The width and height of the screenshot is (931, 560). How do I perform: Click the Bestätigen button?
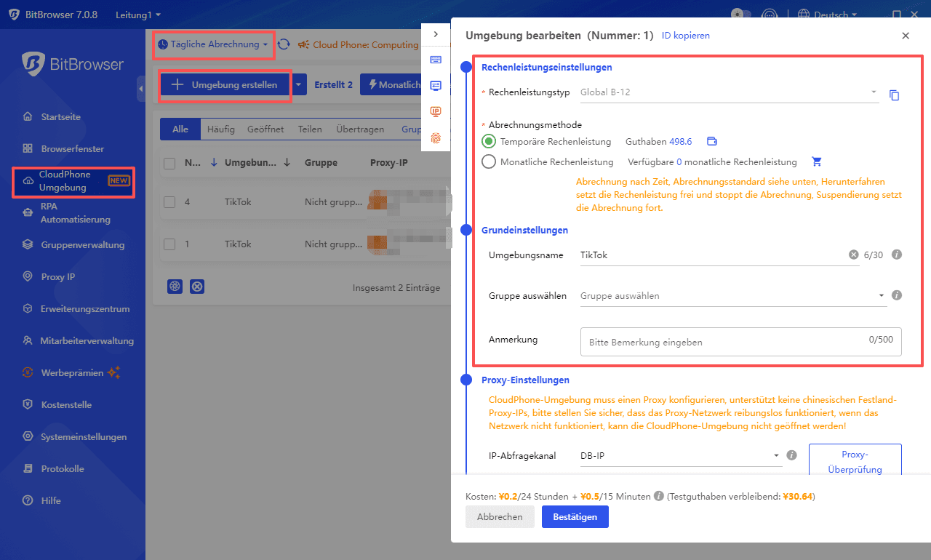pyautogui.click(x=575, y=517)
